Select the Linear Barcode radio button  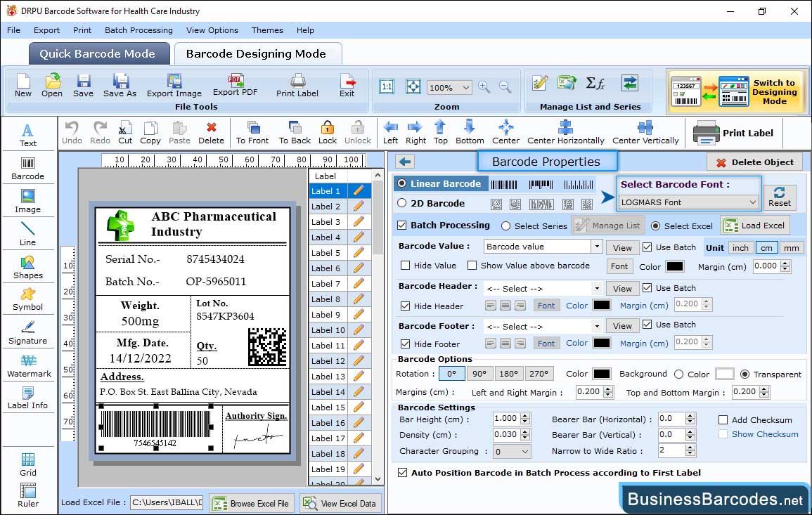(402, 183)
